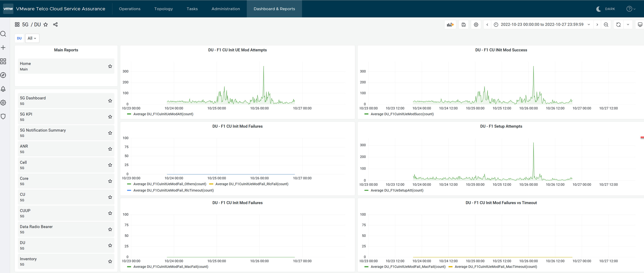Go to Topology menu
The width and height of the screenshot is (644, 273).
pyautogui.click(x=164, y=9)
